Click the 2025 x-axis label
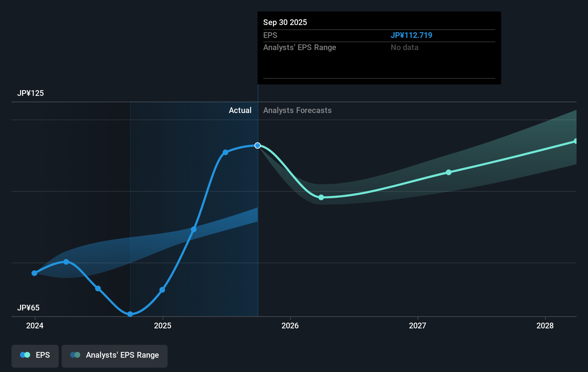 tap(163, 325)
